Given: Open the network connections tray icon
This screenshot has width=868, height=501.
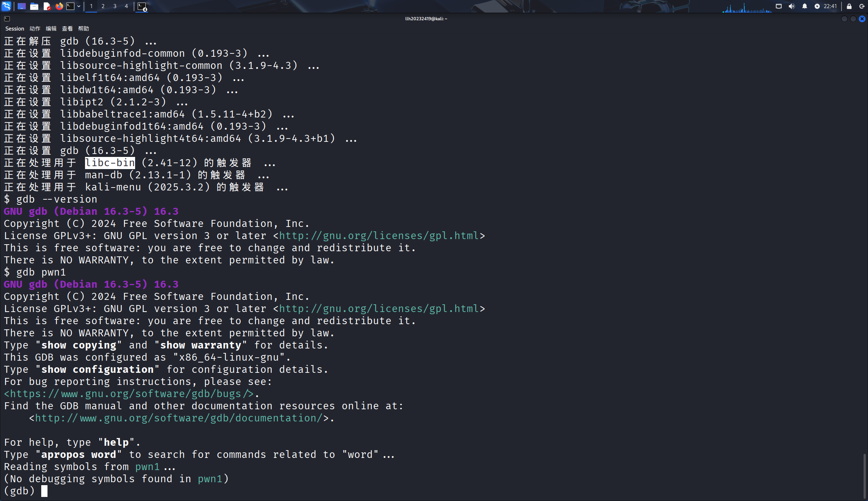Looking at the screenshot, I should pos(779,6).
